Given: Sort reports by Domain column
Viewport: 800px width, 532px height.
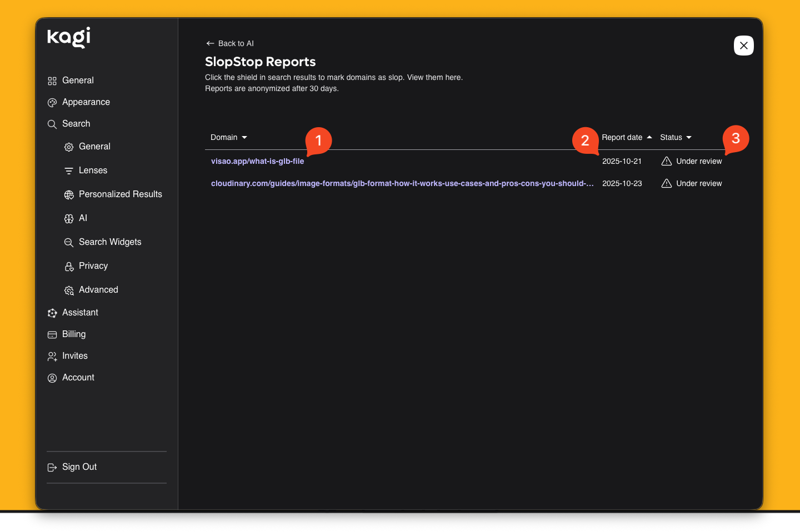Looking at the screenshot, I should (x=229, y=137).
